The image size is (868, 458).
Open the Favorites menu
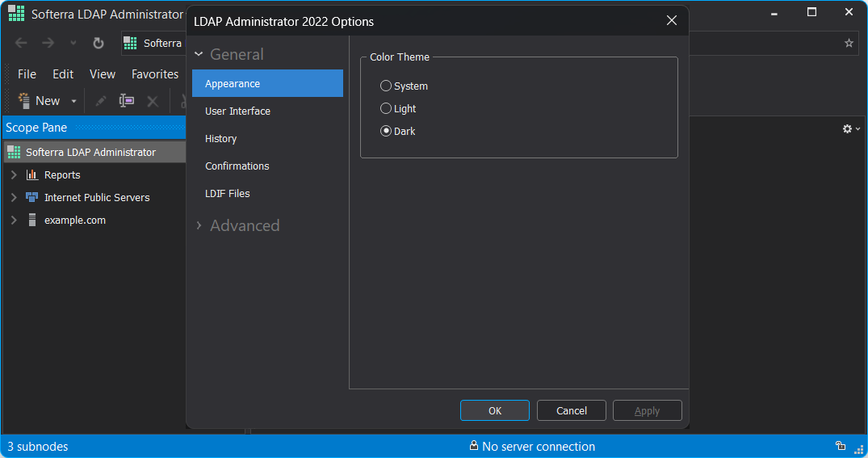point(155,74)
